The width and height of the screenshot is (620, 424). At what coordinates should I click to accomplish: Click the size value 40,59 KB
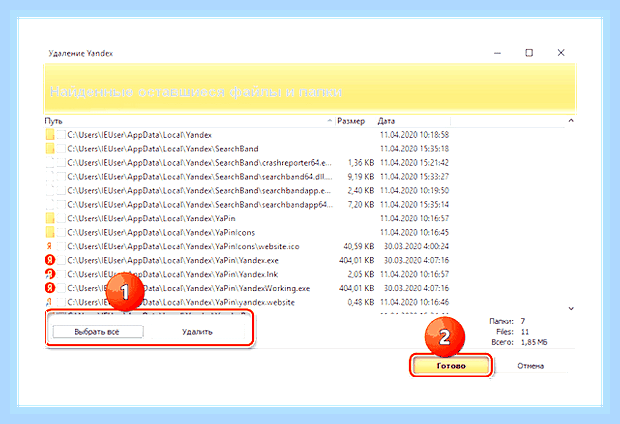[359, 246]
